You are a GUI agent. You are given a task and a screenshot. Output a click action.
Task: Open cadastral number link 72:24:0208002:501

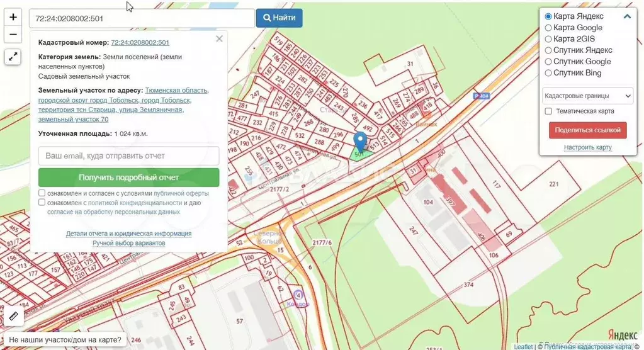click(140, 42)
